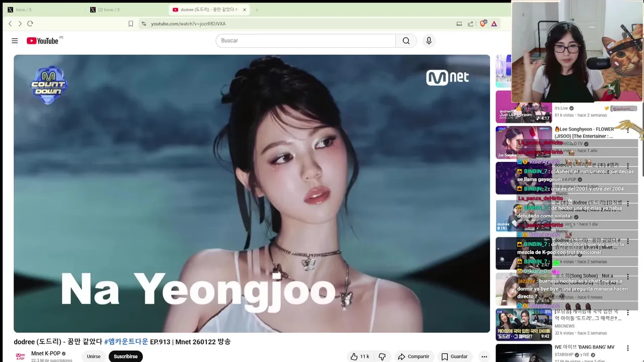Open Brave Shields lion icon
The width and height of the screenshot is (644, 362).
pos(483,24)
